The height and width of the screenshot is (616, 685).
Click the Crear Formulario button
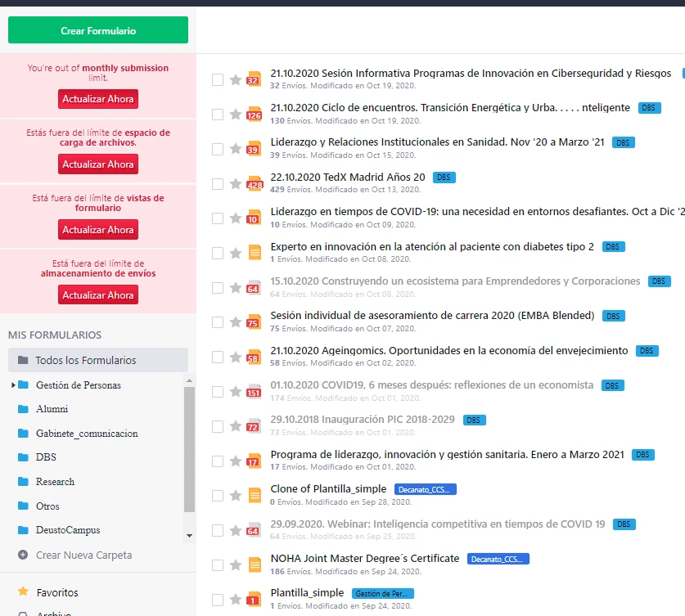tap(97, 29)
